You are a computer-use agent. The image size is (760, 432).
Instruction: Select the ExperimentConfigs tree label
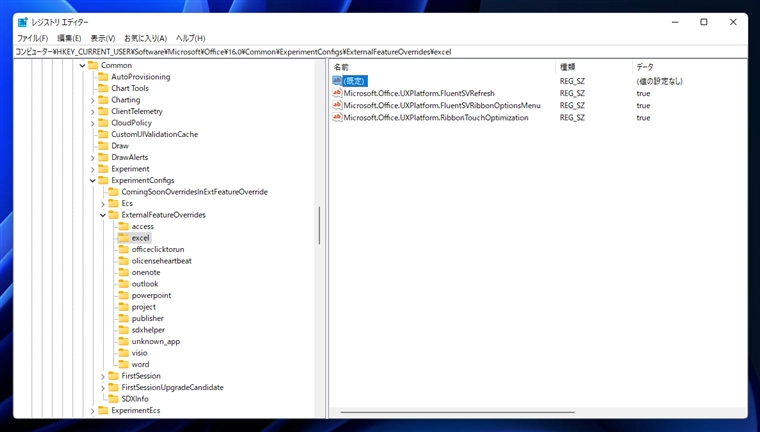pos(143,180)
